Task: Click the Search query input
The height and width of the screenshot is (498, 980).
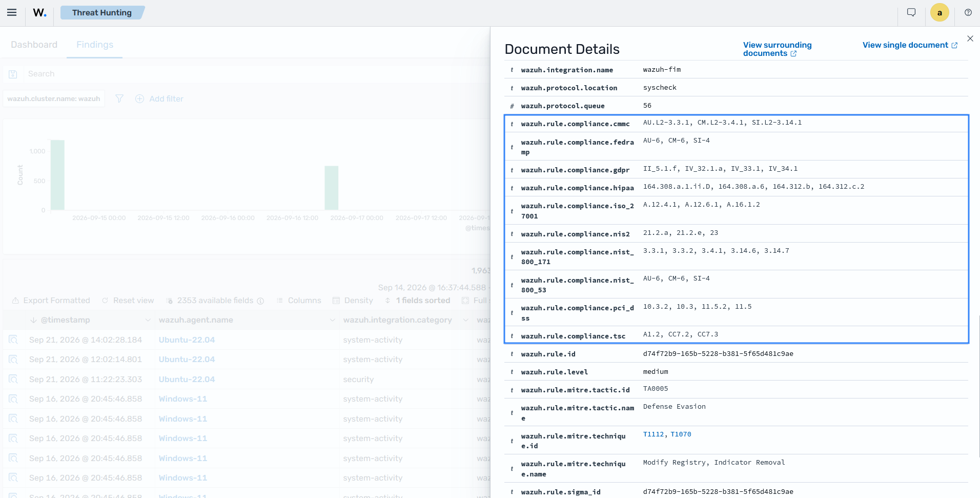Action: point(256,74)
